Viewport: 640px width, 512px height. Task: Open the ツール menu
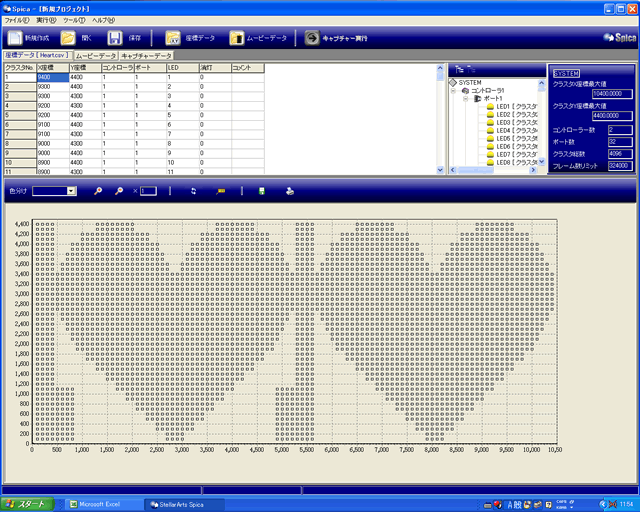74,20
